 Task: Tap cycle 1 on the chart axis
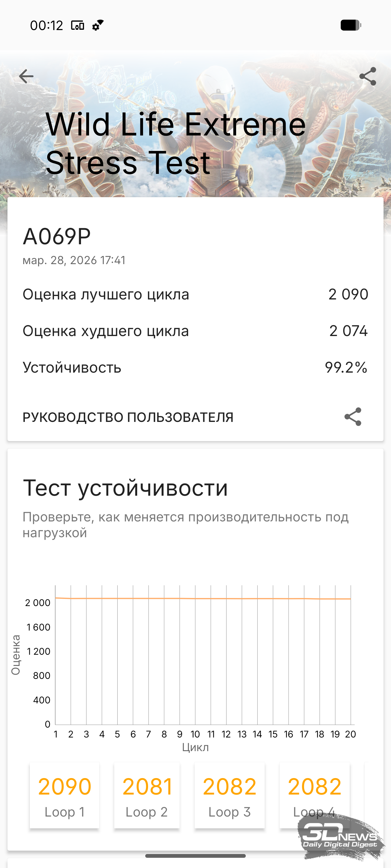pos(56,734)
